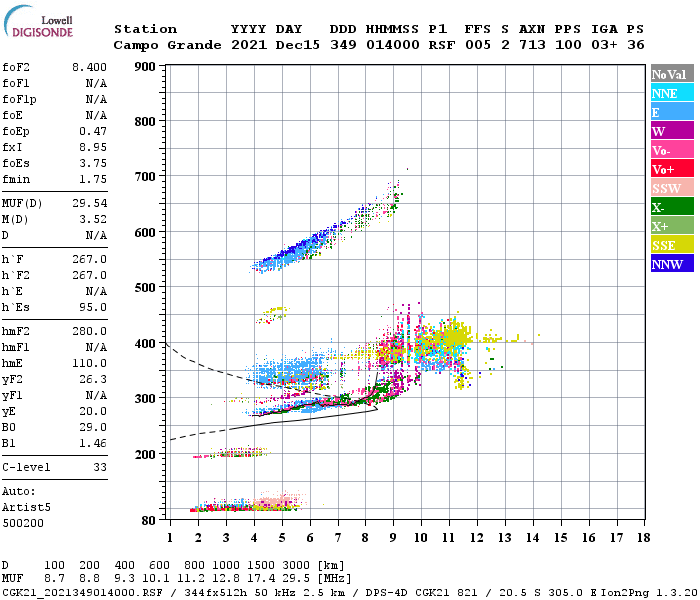Click the 80 km height axis label
This screenshot has height=600, width=700.
pyautogui.click(x=149, y=521)
